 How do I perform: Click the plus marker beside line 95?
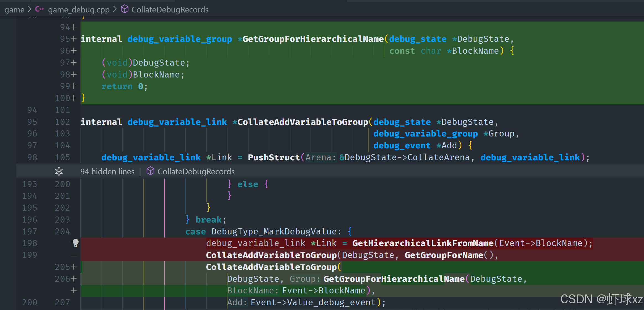pyautogui.click(x=74, y=39)
